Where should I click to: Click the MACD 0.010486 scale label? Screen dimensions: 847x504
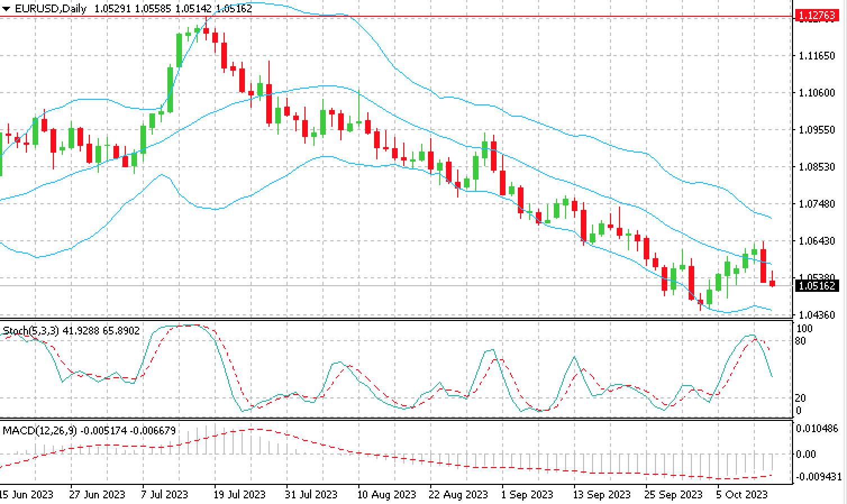tap(817, 428)
